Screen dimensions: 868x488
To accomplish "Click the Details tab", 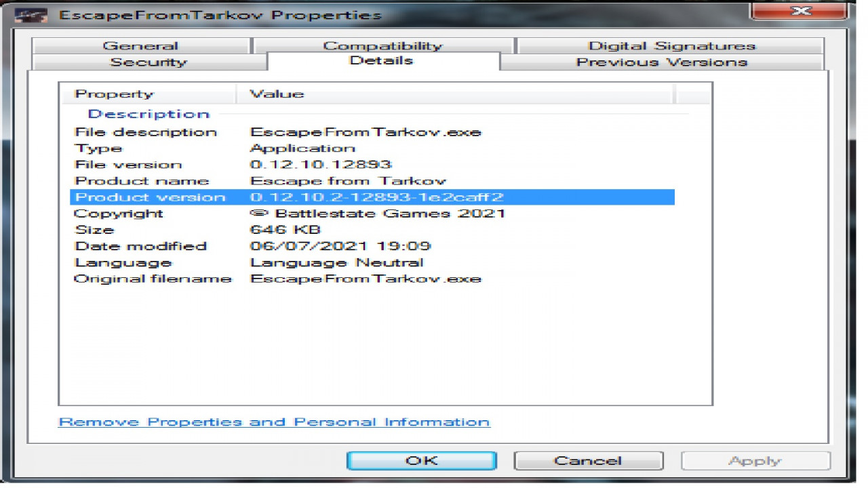I will point(383,61).
